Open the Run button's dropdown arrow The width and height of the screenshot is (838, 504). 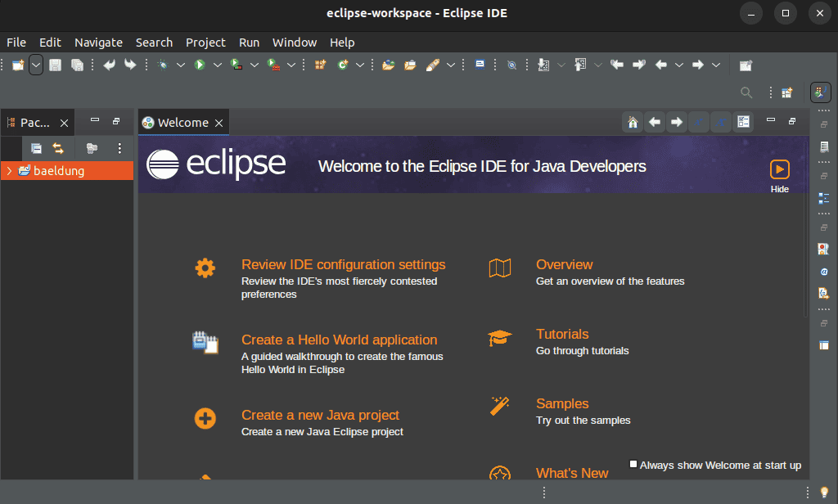coord(217,65)
